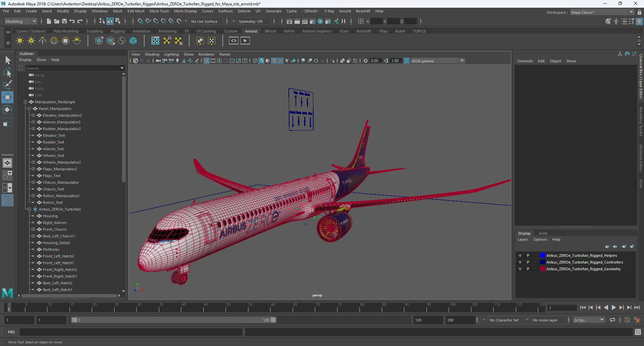The image size is (644, 346).
Task: Select the Move tool in the toolbox
Action: (7, 97)
